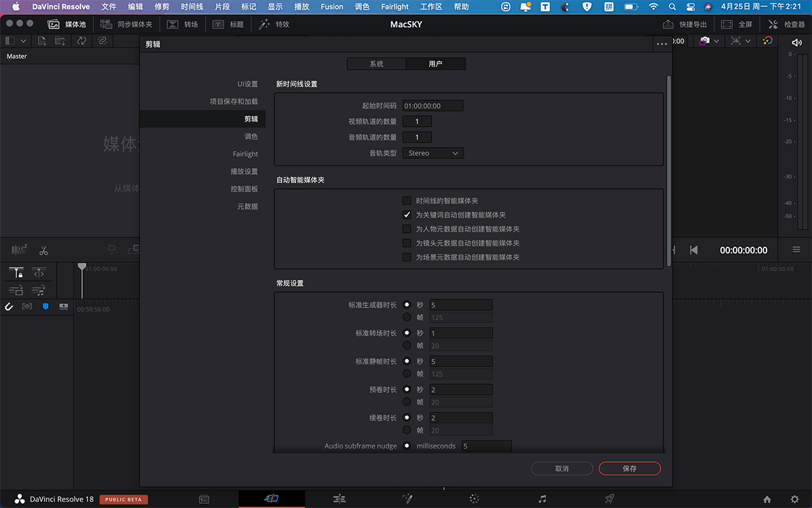Open the preferences dialog three-dot options
The height and width of the screenshot is (508, 812).
click(x=662, y=44)
